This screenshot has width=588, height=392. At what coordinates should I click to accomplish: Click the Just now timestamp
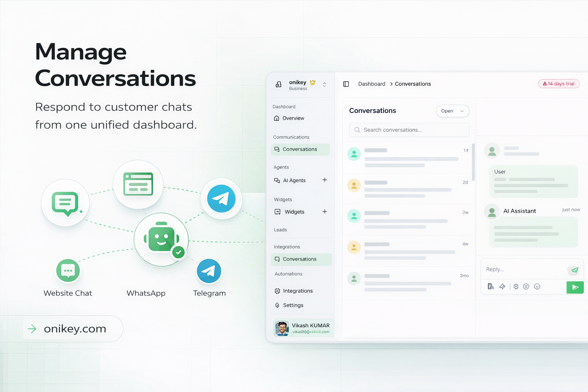(x=571, y=209)
